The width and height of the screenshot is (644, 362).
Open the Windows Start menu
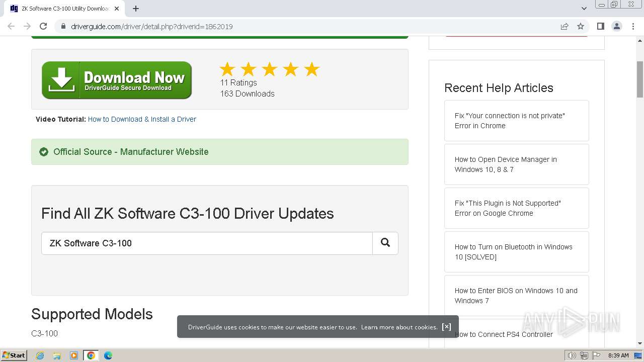[14, 355]
